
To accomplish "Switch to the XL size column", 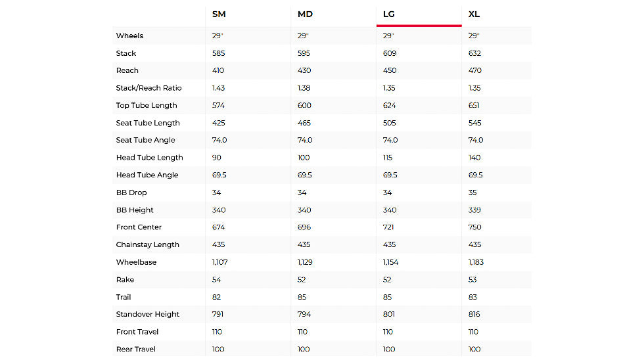I will [x=475, y=14].
